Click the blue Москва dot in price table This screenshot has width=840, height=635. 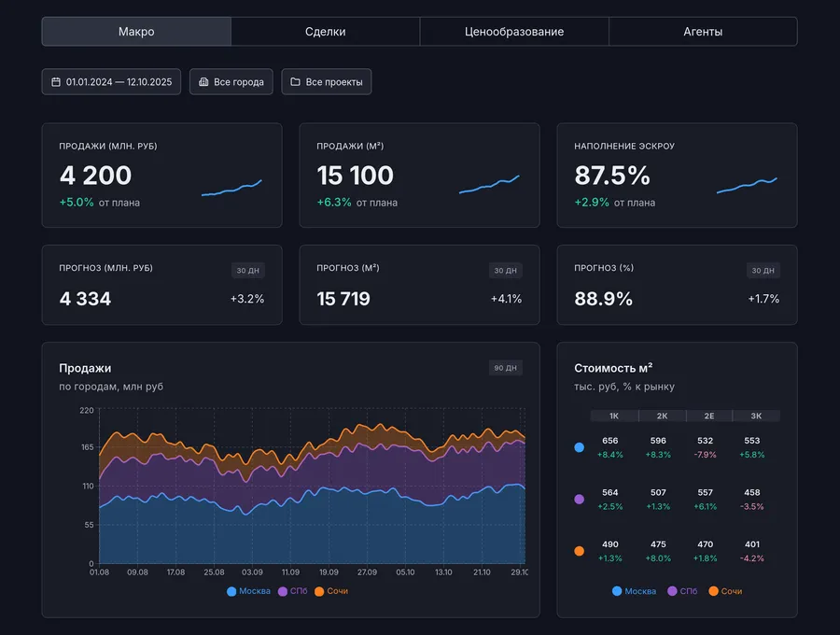[579, 447]
